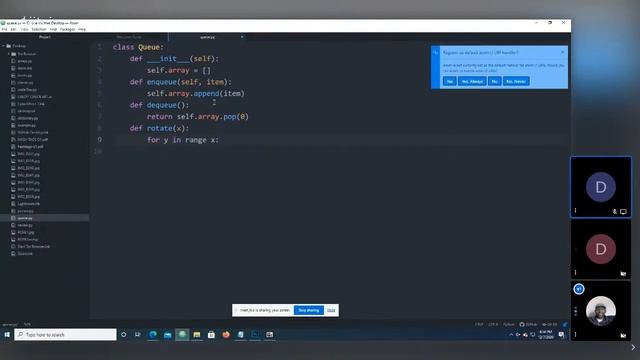
Task: Click Python grammar selector in status bar
Action: 509,324
